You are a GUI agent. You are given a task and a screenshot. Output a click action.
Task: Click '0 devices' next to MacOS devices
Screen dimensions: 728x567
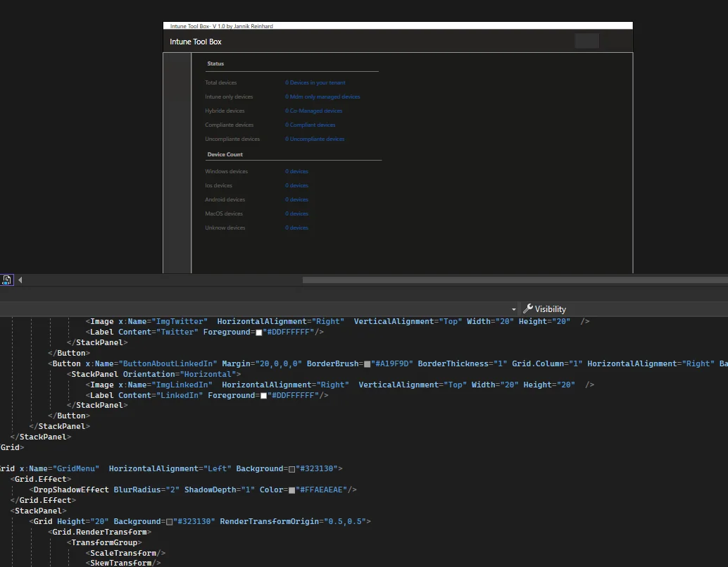click(296, 213)
